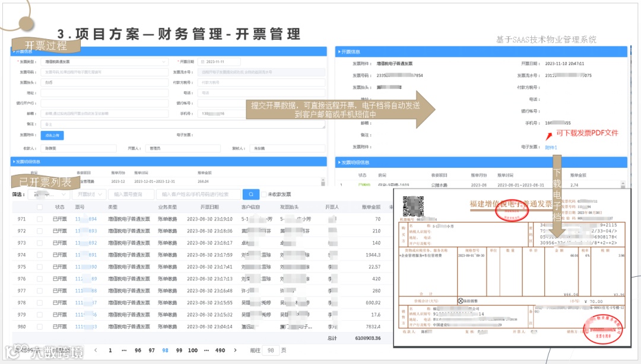The image size is (641, 364).
Task: Check the box for row 980
Action: (x=40, y=327)
